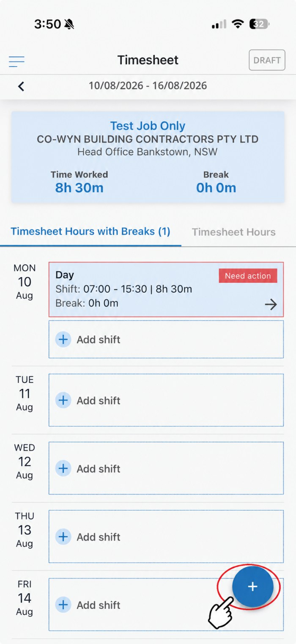Tap plus icon for Tuesday Add shift
296x644 pixels.
click(63, 400)
